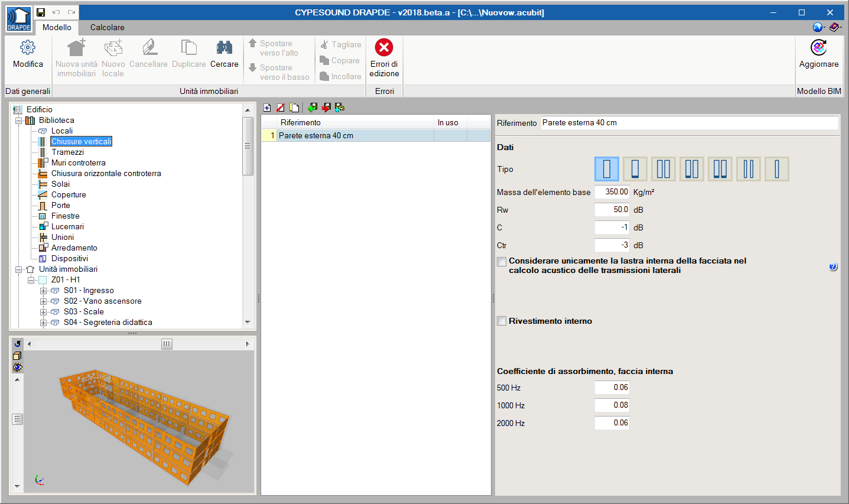Select the fourth wall type icon
The height and width of the screenshot is (504, 849).
click(x=692, y=169)
